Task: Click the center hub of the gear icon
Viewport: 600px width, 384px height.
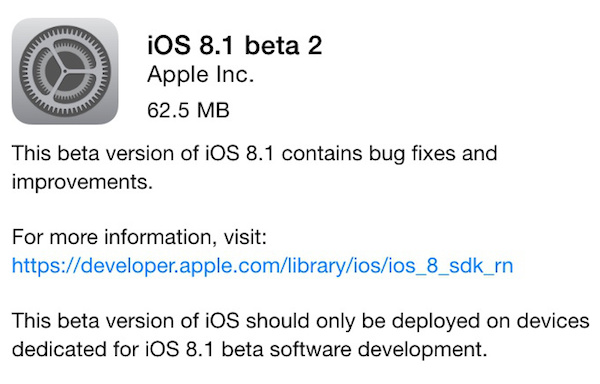Action: (x=65, y=71)
